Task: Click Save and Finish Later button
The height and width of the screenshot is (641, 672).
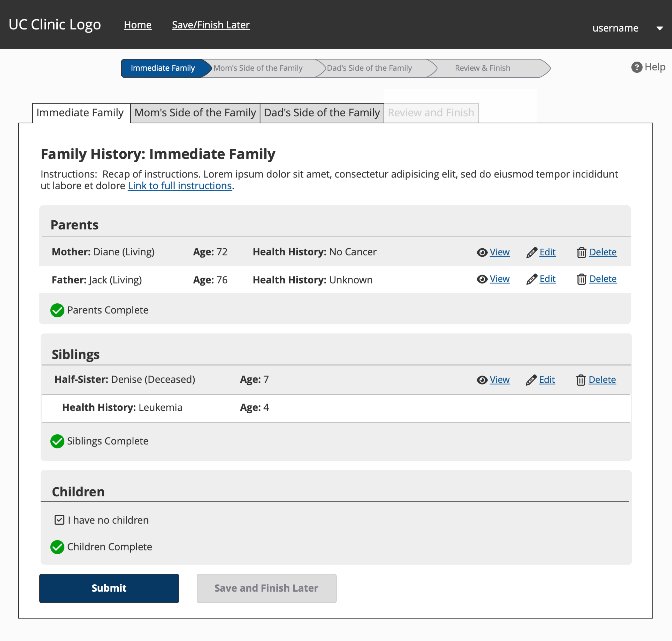Action: [266, 588]
